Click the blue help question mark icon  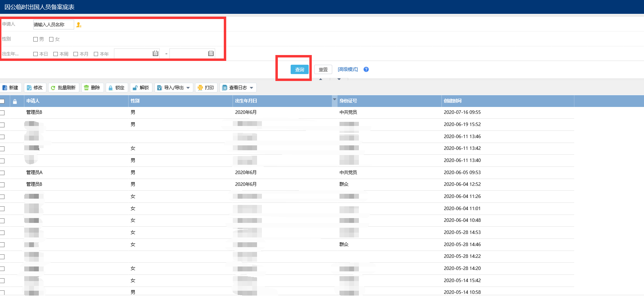click(366, 70)
